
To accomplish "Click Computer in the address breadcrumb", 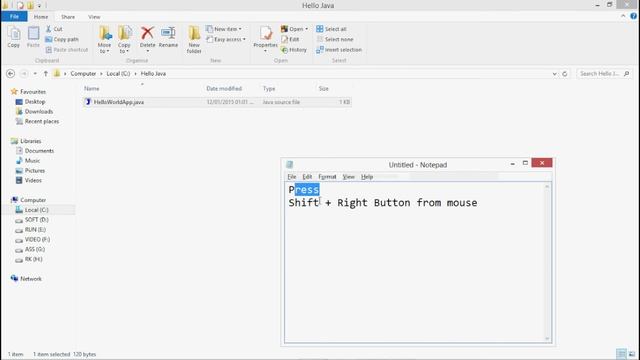I will tap(83, 73).
